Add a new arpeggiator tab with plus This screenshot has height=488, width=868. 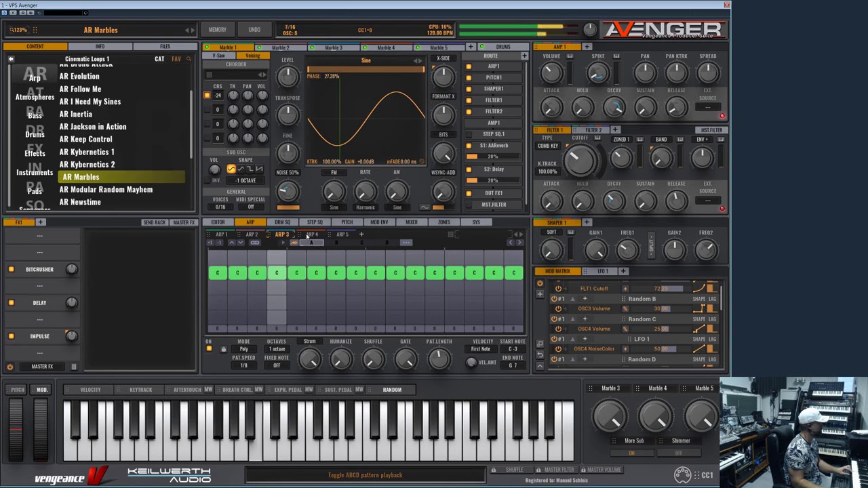361,235
